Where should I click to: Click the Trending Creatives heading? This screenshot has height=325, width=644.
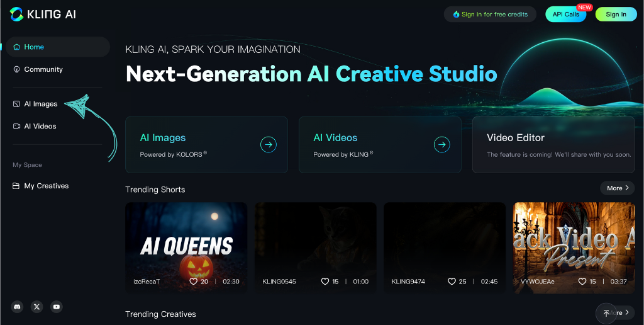click(160, 314)
